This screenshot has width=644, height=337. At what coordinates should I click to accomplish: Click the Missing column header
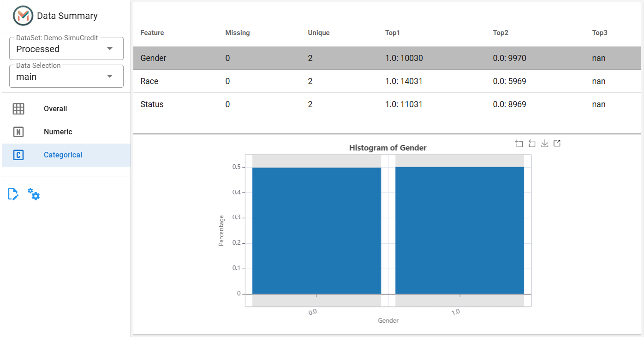[238, 33]
